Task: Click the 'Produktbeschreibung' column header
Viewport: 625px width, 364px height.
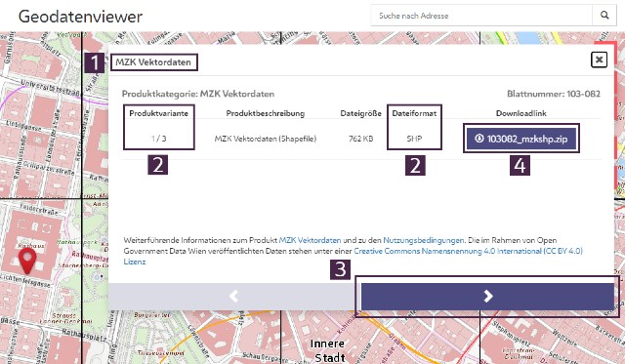Action: point(266,113)
